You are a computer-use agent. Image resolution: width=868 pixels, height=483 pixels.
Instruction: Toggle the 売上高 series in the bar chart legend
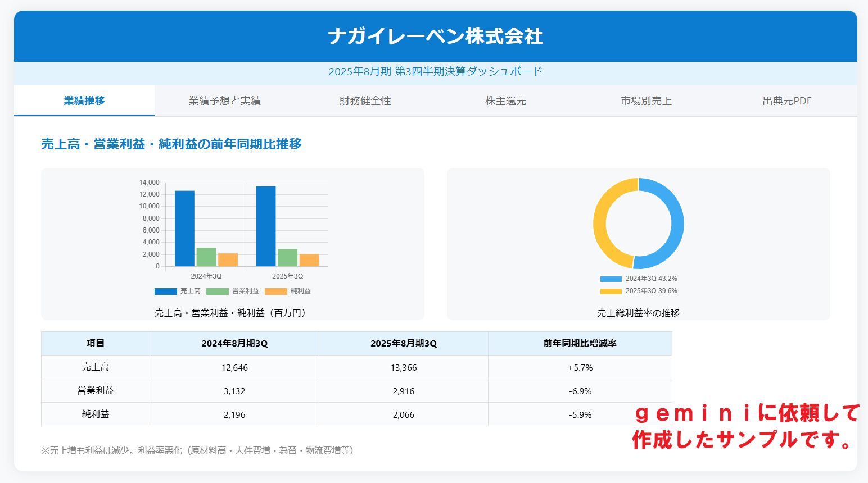[179, 291]
